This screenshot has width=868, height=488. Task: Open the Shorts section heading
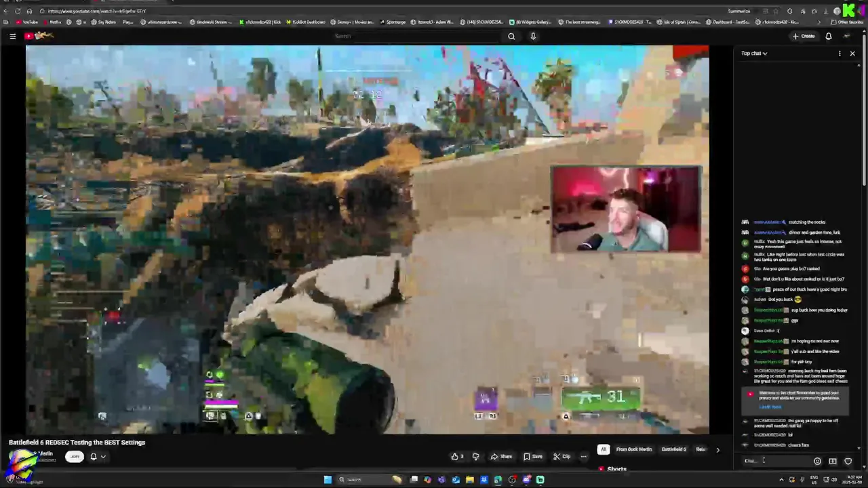pos(616,469)
